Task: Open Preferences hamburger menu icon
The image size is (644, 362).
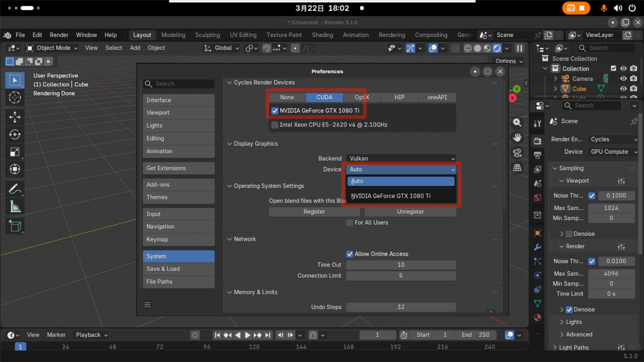Action: tap(147, 305)
